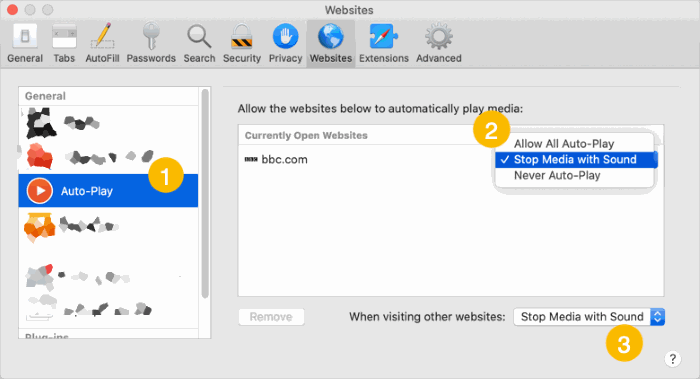This screenshot has height=379, width=700.
Task: Open the General preferences pane
Action: click(x=25, y=43)
